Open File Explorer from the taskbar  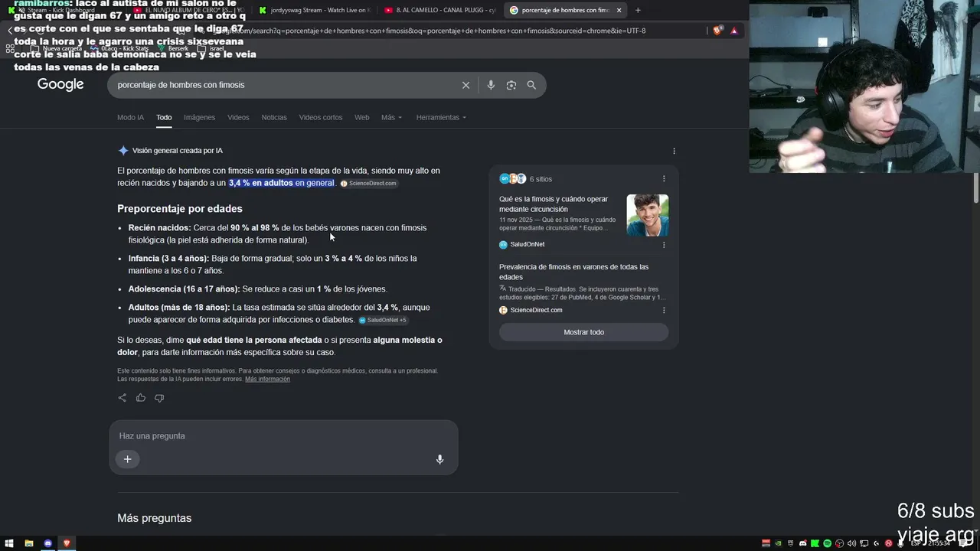(x=28, y=543)
